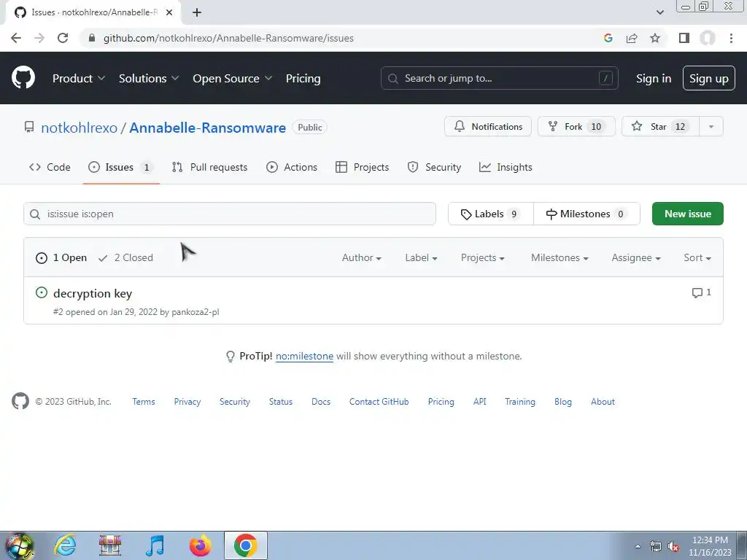Close the Issues browser tab
Image resolution: width=747 pixels, height=560 pixels.
click(x=169, y=12)
